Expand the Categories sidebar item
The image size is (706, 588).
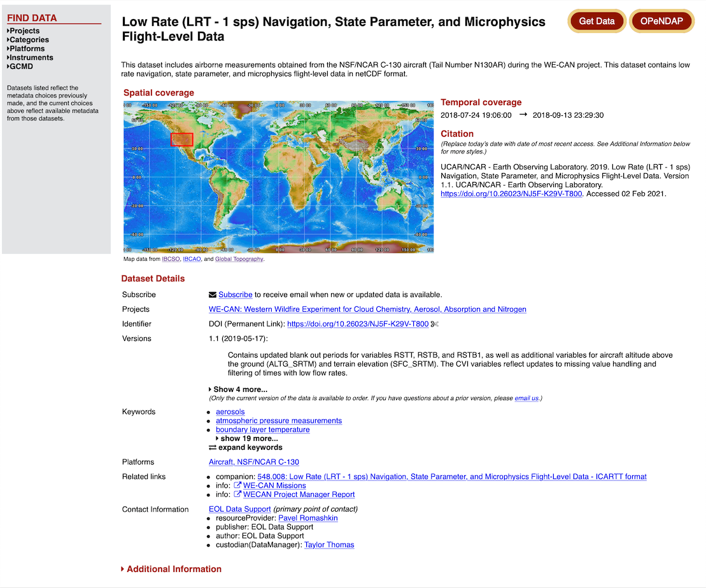29,39
